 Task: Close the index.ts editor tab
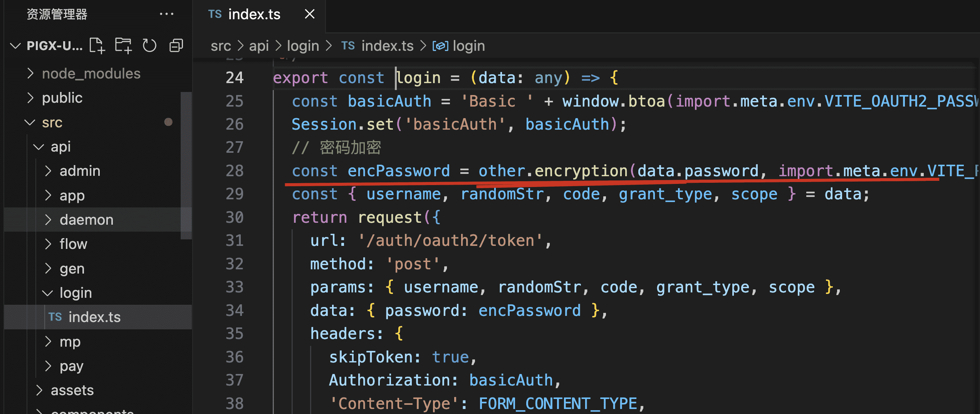pos(309,14)
